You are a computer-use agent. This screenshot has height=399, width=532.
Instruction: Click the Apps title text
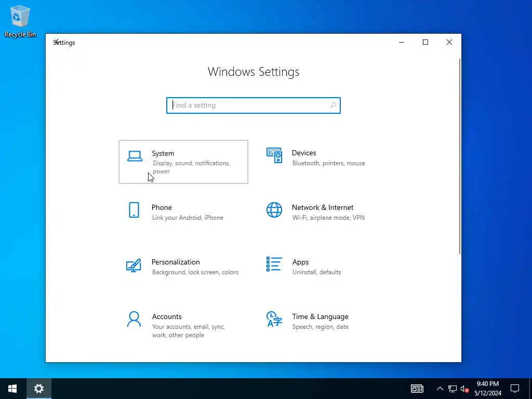[301, 262]
